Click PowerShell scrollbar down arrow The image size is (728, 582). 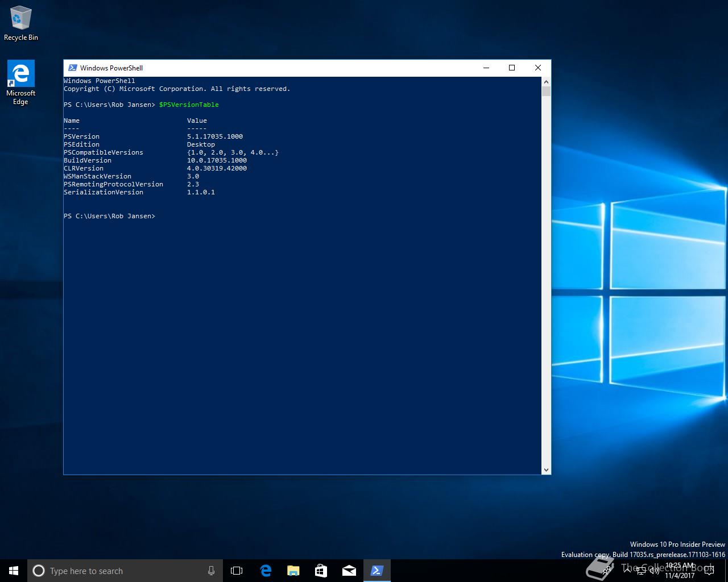tap(546, 470)
